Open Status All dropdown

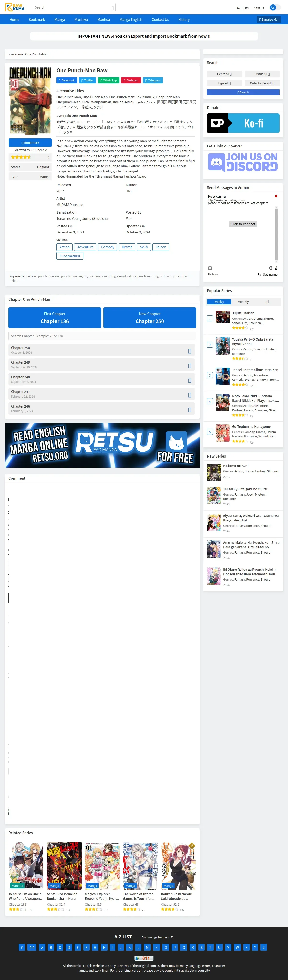point(262,74)
